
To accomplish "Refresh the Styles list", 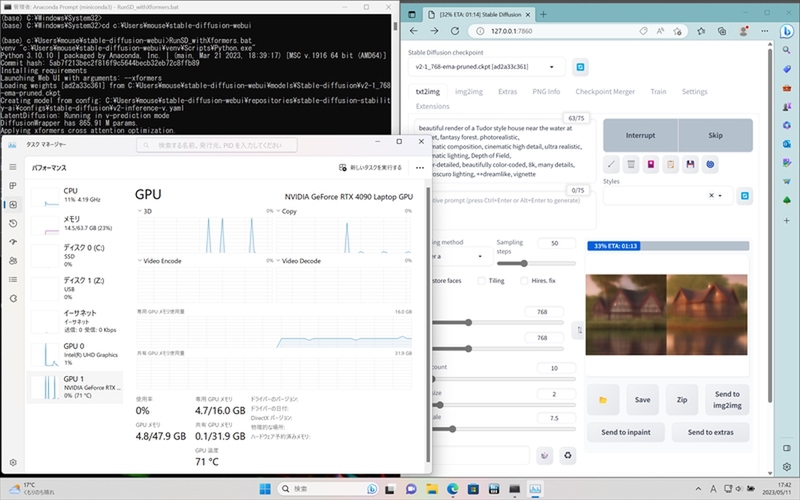I will [745, 196].
